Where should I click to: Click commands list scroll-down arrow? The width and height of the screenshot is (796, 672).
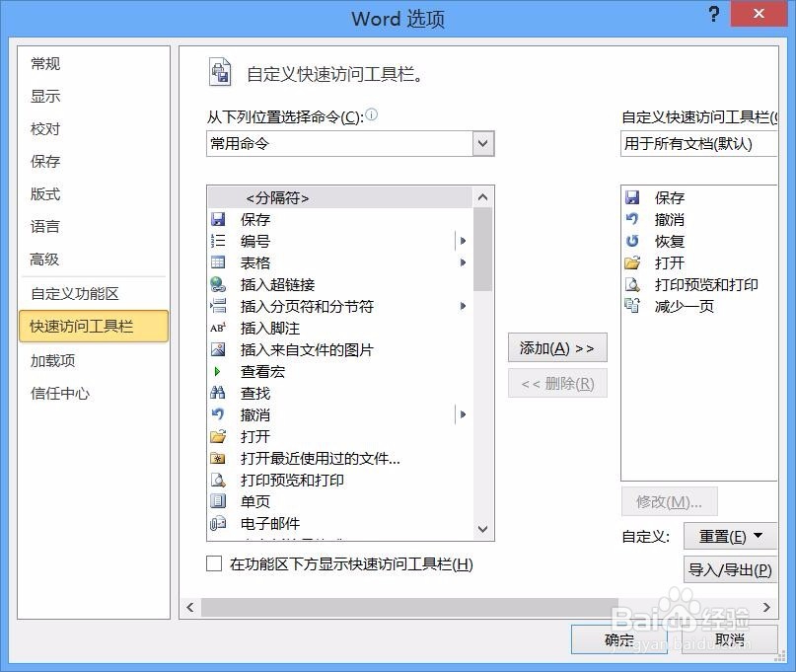tap(482, 529)
